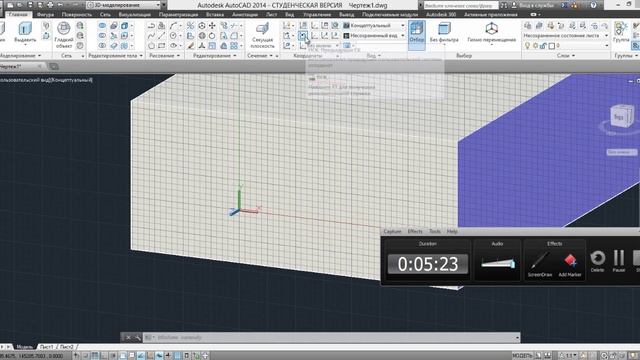Expand the Слои panel title
The height and width of the screenshot is (360, 640).
(x=566, y=56)
